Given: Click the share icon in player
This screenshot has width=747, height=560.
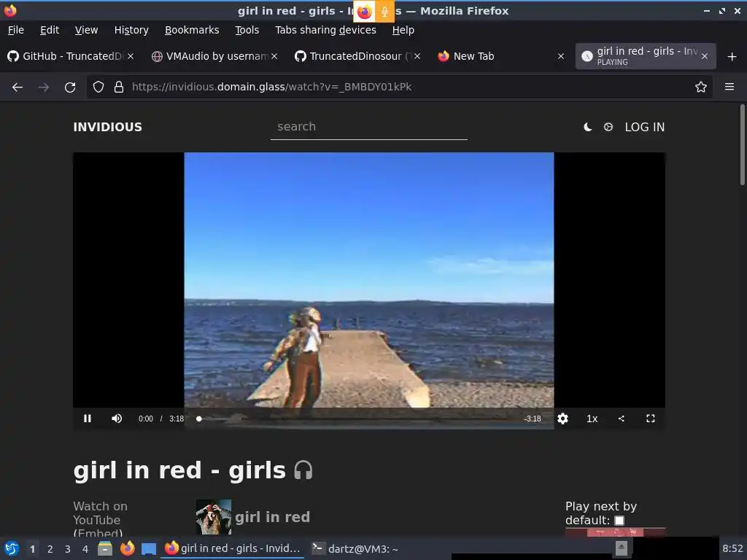Looking at the screenshot, I should pos(622,419).
